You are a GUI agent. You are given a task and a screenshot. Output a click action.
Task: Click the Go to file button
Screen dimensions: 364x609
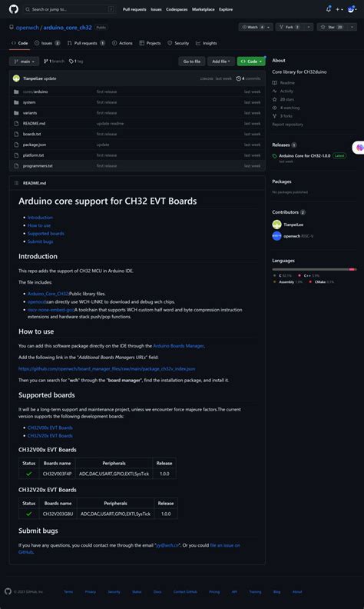point(192,62)
